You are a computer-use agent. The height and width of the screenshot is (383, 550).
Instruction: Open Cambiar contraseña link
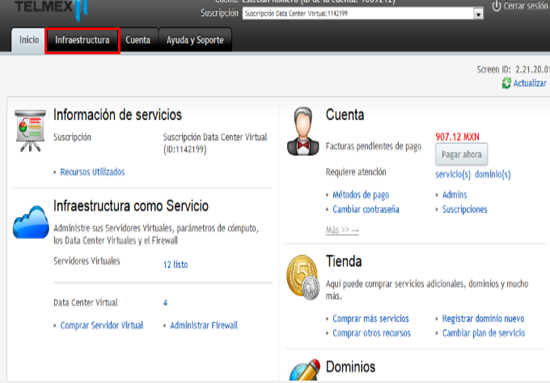click(366, 209)
